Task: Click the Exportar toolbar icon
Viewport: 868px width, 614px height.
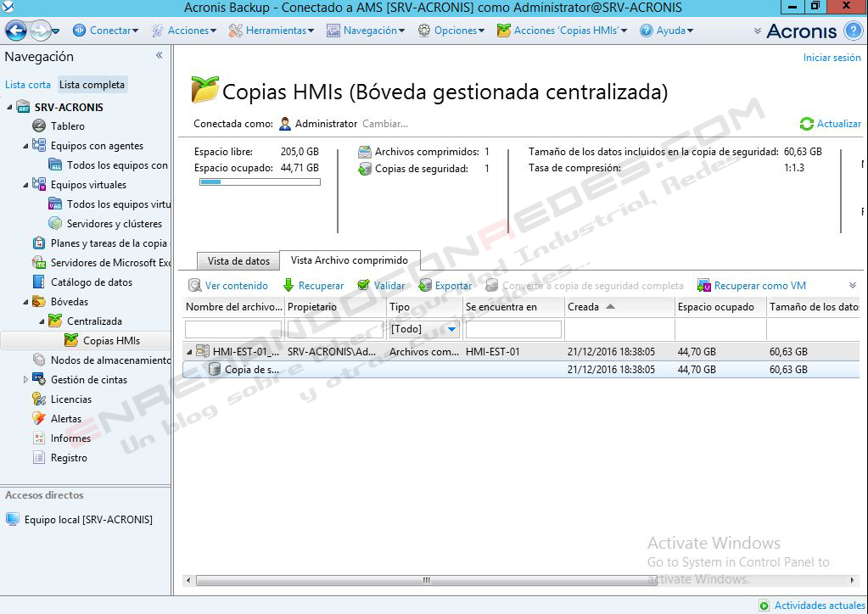Action: tap(425, 286)
